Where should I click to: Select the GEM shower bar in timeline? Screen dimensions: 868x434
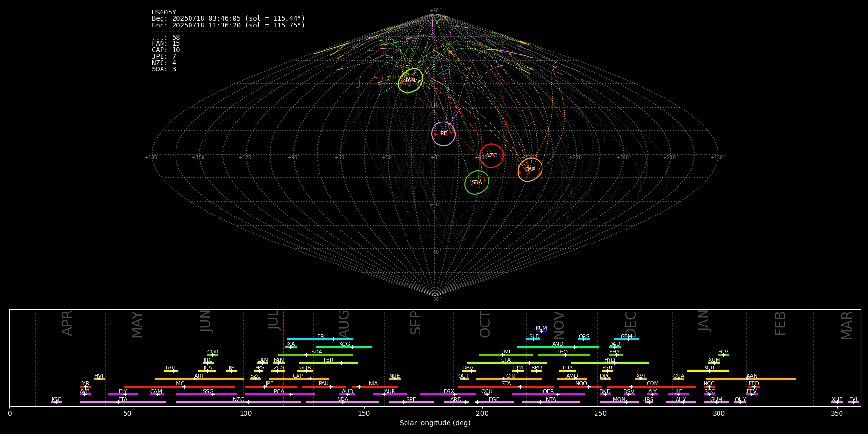click(x=626, y=339)
